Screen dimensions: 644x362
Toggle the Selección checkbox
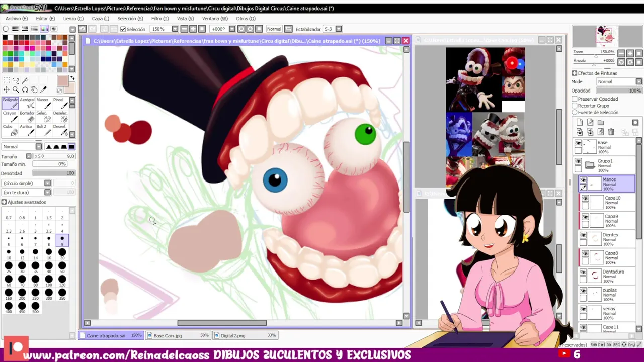[x=123, y=29]
